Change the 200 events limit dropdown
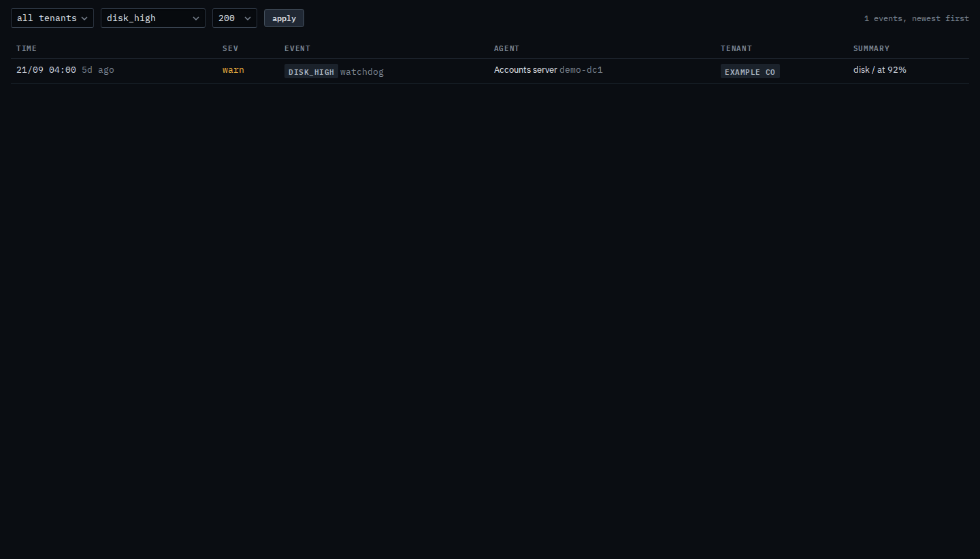This screenshot has height=559, width=980. [235, 18]
